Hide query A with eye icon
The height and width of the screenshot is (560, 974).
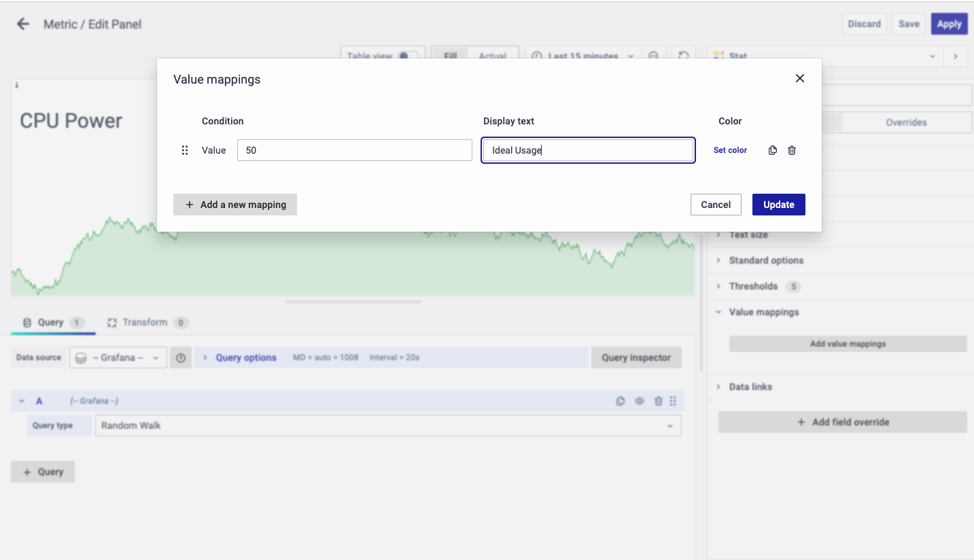coord(639,401)
